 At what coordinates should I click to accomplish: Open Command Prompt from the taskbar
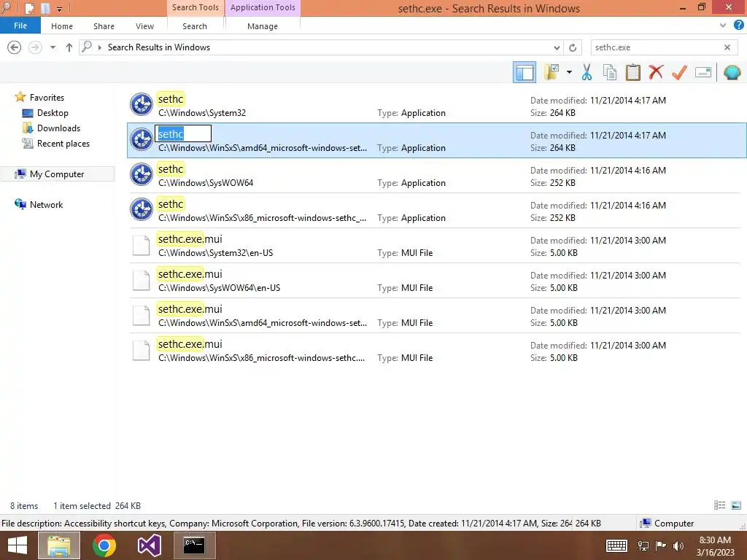coord(194,545)
